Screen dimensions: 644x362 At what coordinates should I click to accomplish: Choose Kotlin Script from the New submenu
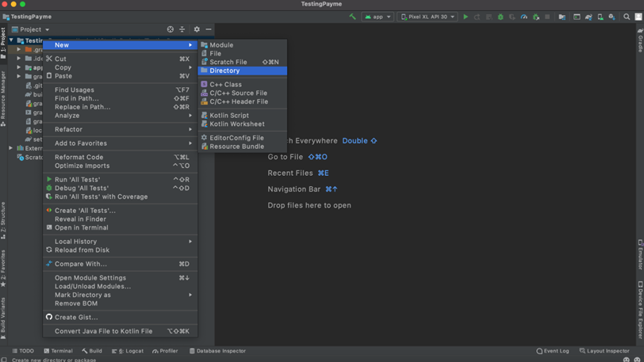pos(229,116)
